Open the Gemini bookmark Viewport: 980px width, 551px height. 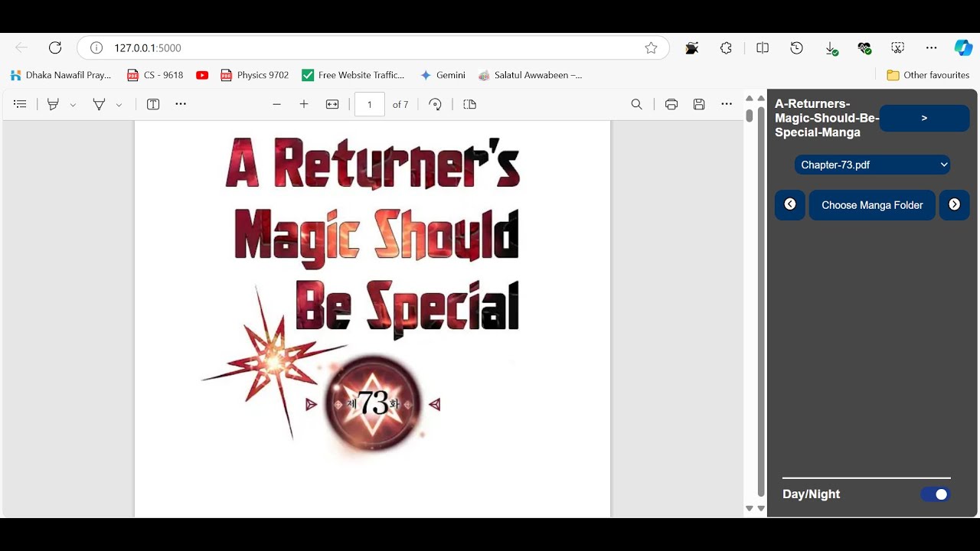443,75
